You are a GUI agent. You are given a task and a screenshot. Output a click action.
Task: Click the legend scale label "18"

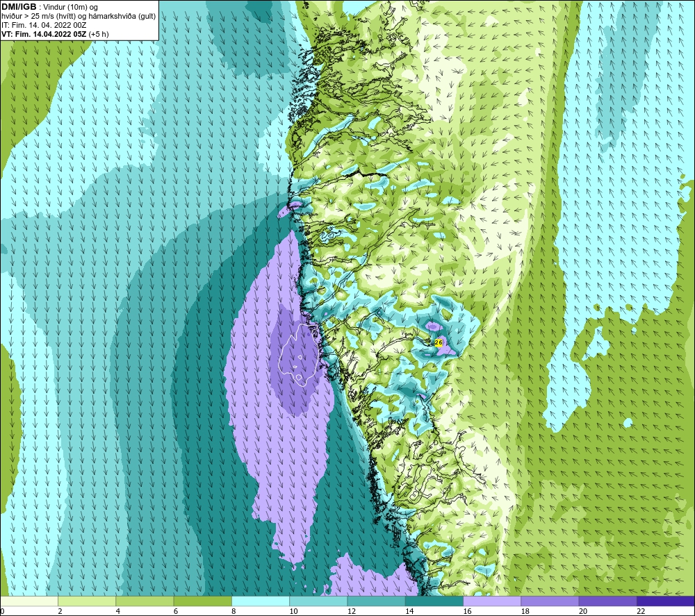(525, 611)
